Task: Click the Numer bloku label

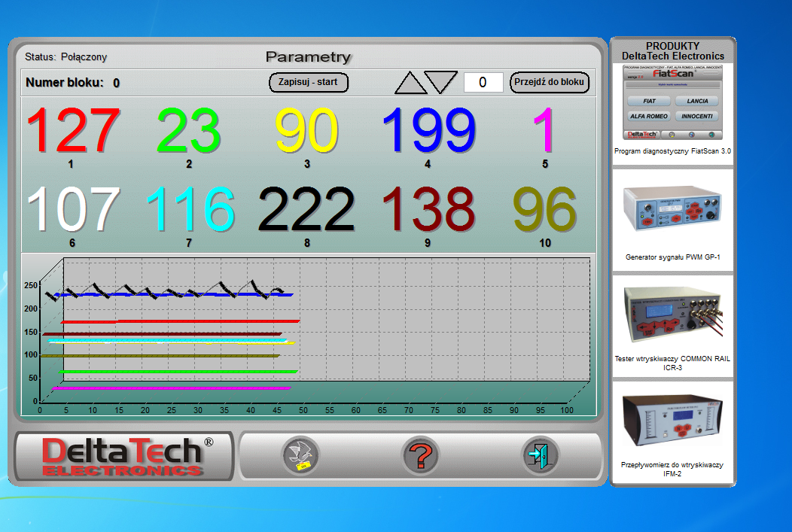Action: pos(65,83)
